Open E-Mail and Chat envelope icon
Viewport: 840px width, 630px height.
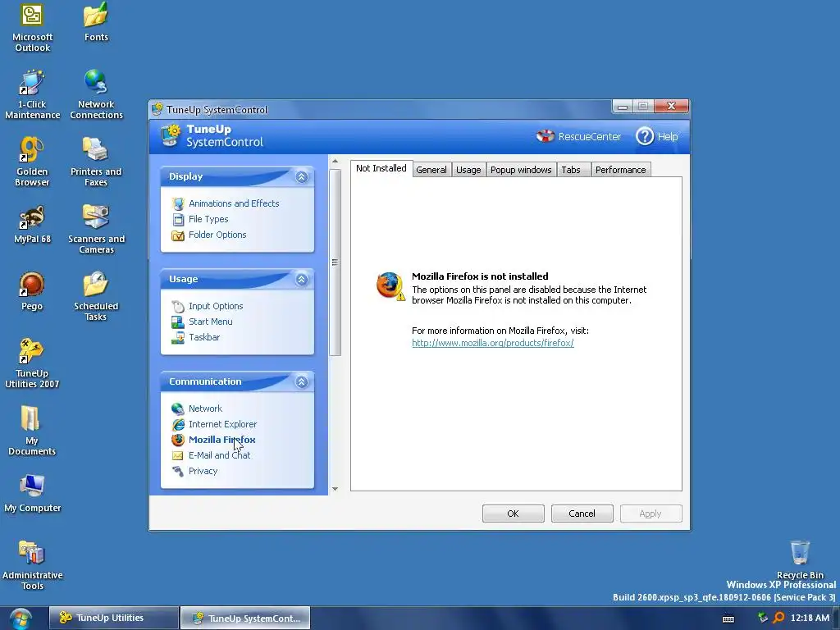[178, 455]
